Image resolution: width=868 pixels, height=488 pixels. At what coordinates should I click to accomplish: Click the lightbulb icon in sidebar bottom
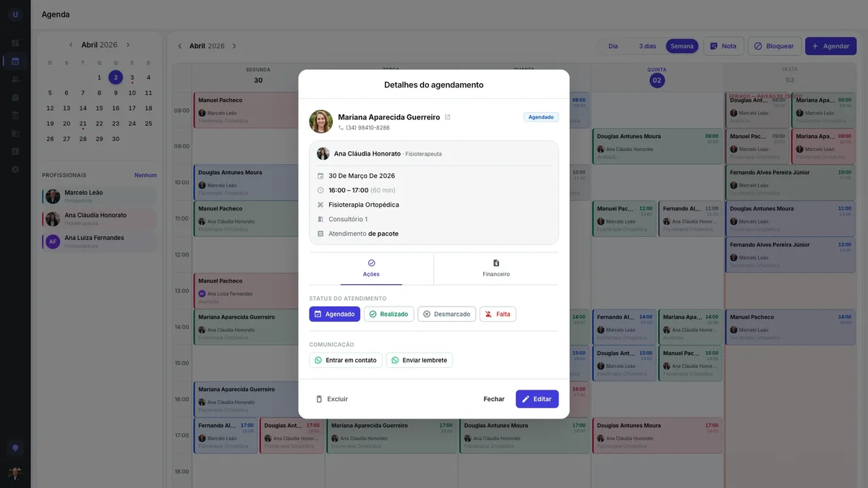pyautogui.click(x=15, y=448)
